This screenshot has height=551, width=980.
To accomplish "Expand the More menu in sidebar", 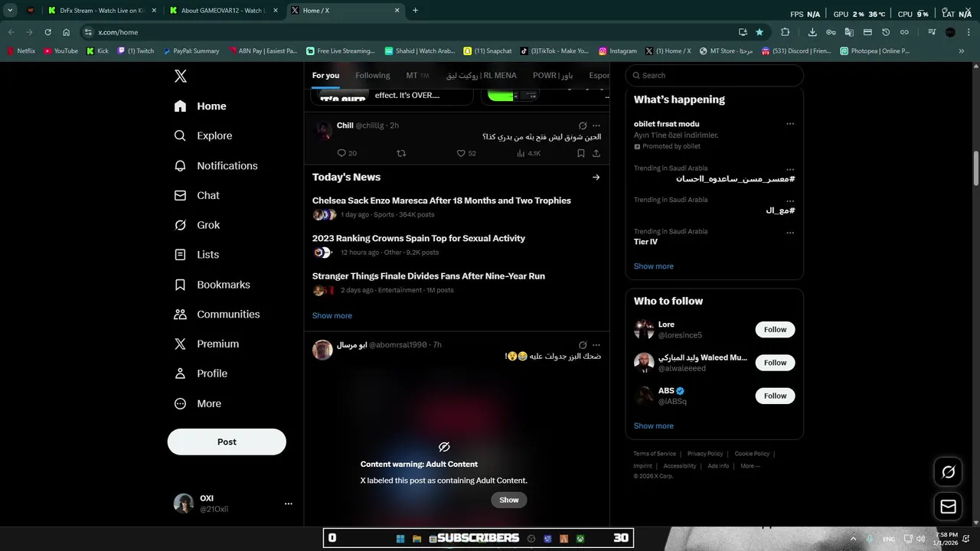I will coord(198,403).
